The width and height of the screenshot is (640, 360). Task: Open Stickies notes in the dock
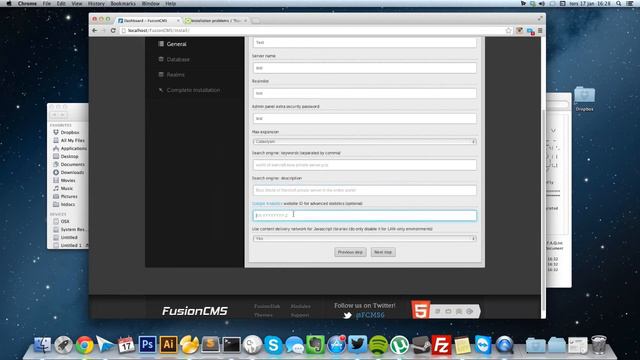[462, 345]
